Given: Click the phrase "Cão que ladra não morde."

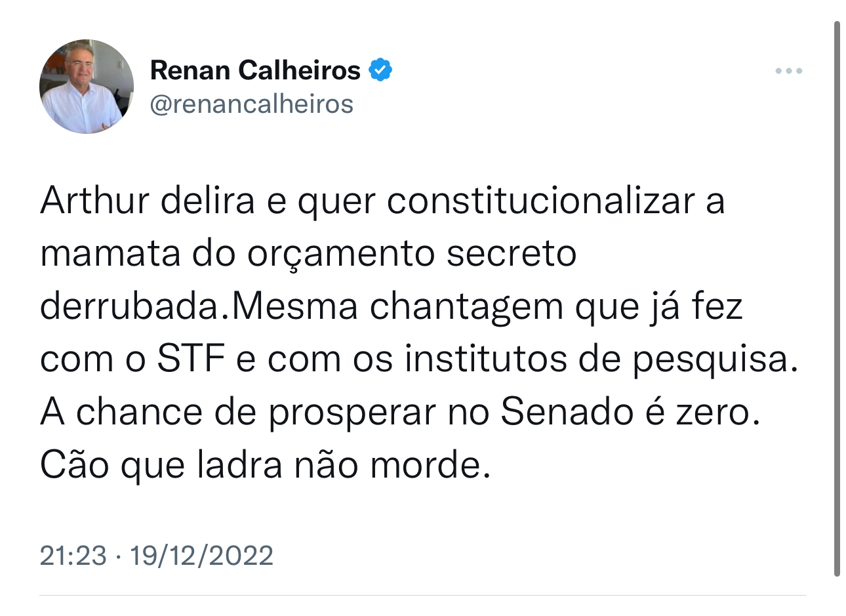Looking at the screenshot, I should [x=265, y=465].
